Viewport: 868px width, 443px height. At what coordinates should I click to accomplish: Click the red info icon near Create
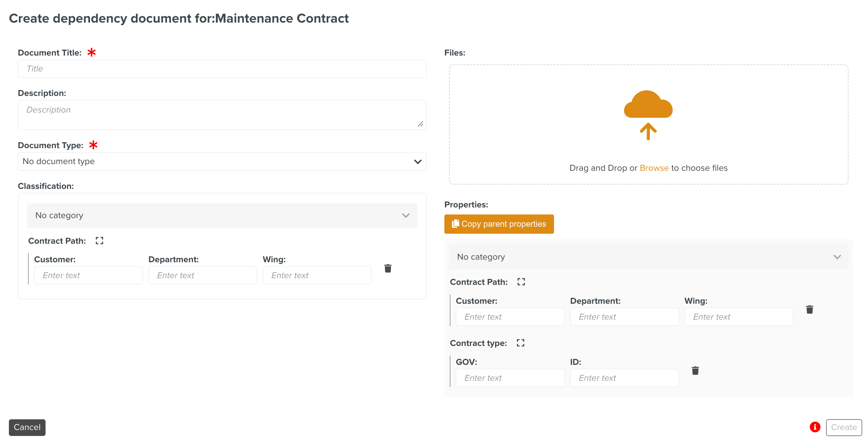click(x=815, y=427)
